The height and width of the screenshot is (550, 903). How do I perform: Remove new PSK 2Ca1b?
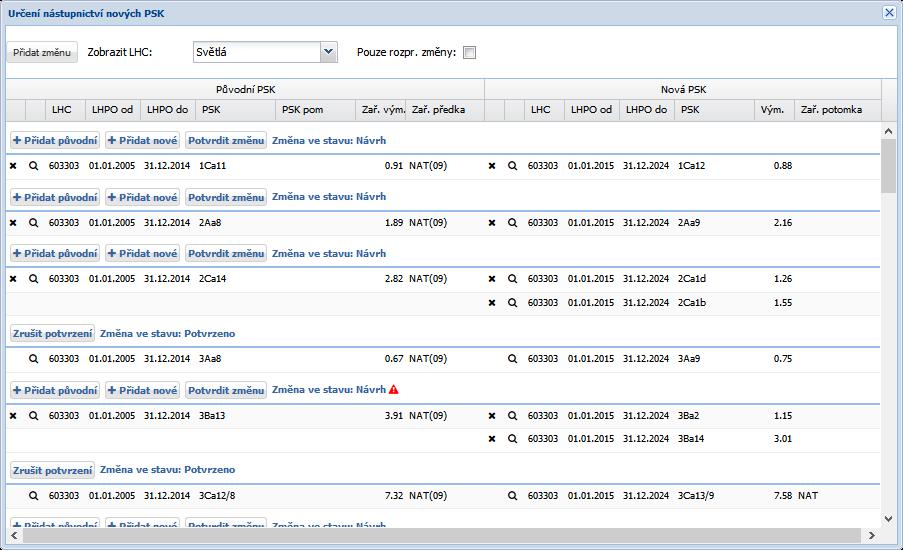pyautogui.click(x=492, y=303)
